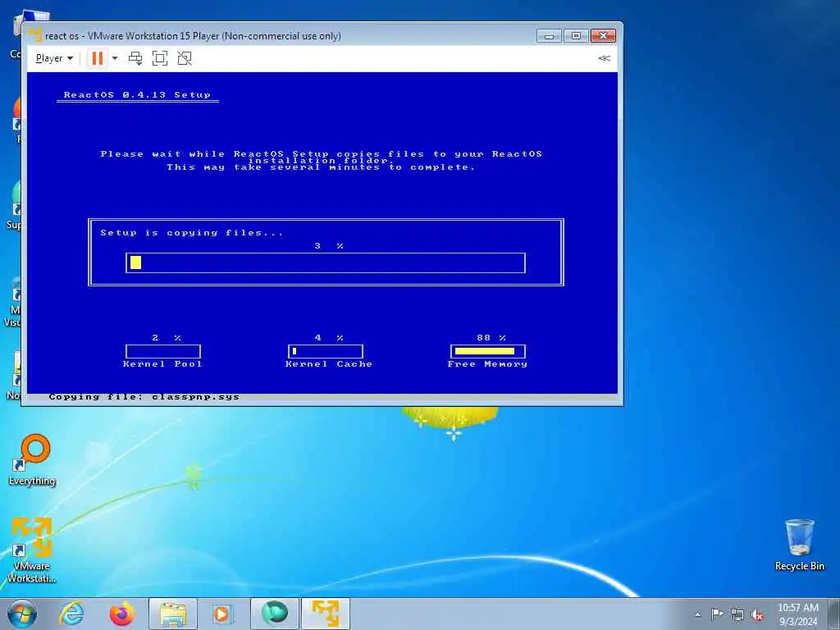This screenshot has width=840, height=630.
Task: Click the 88 % Free Memory value
Action: [x=491, y=337]
